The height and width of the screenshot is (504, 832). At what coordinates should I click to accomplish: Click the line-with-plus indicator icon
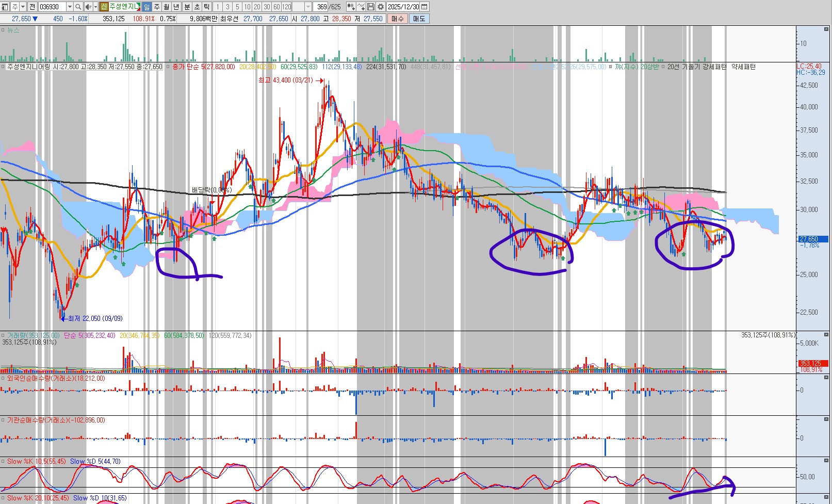click(x=361, y=7)
